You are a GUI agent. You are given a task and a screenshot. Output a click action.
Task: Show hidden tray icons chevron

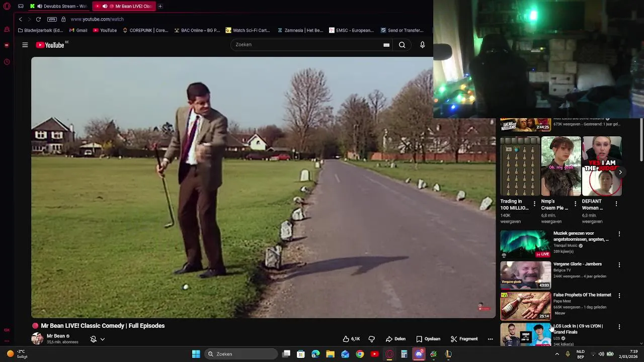(557, 354)
